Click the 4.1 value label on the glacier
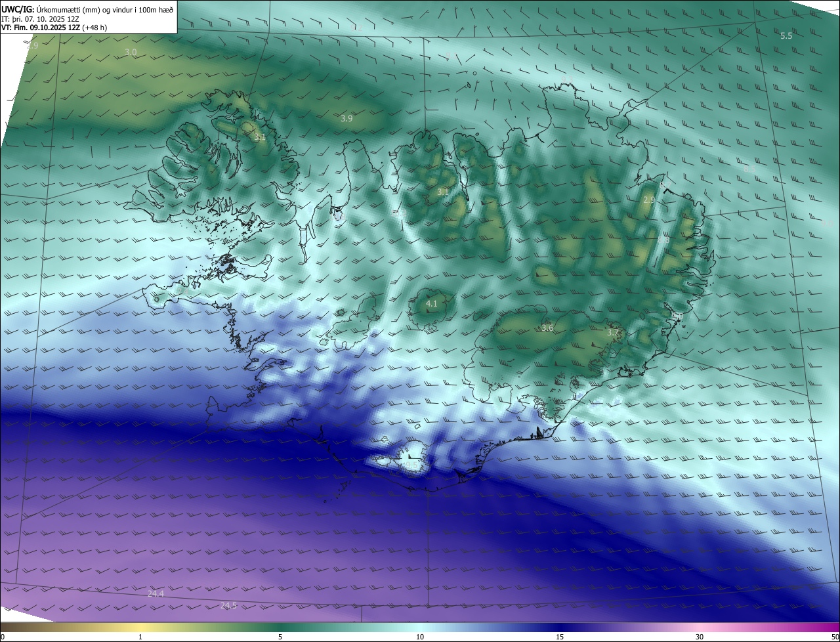The image size is (840, 642). tap(431, 304)
